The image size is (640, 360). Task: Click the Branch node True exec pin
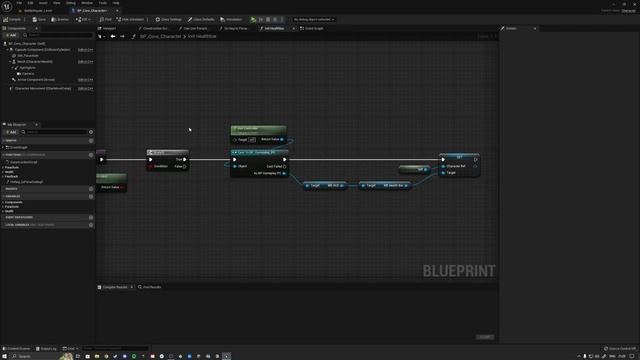point(184,160)
